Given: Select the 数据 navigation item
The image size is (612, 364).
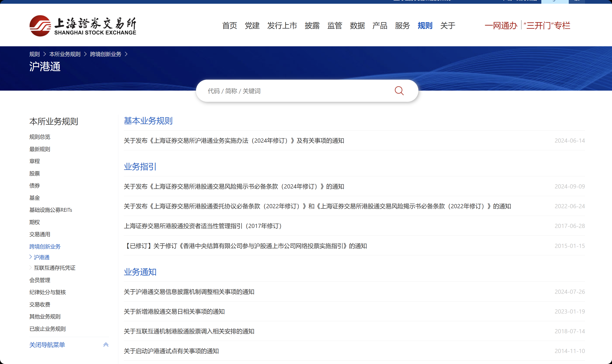Looking at the screenshot, I should tap(357, 25).
